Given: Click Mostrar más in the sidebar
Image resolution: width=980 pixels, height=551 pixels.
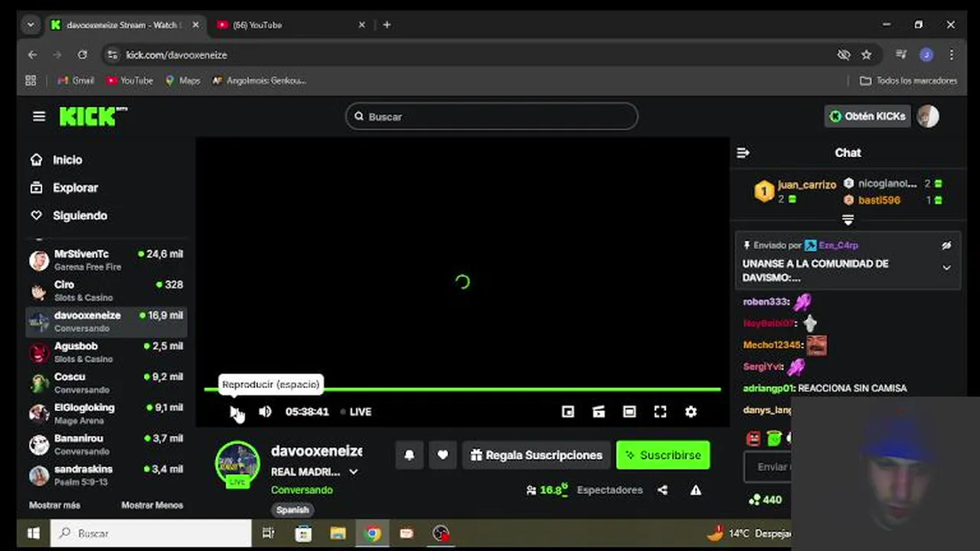Looking at the screenshot, I should tap(54, 505).
